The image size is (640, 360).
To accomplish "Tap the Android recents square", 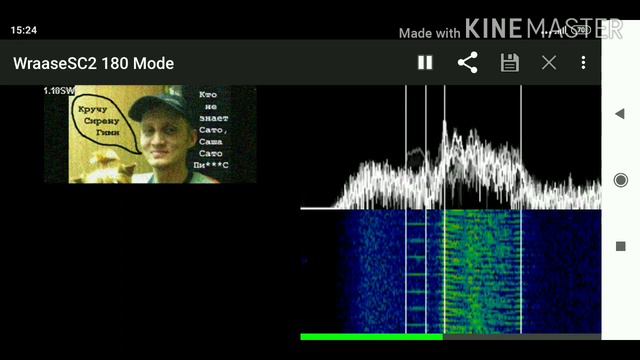I will click(x=620, y=246).
